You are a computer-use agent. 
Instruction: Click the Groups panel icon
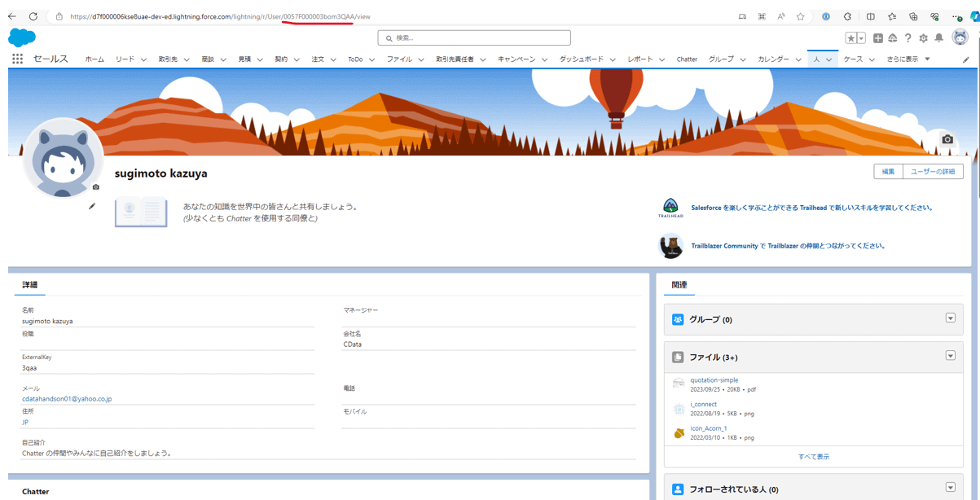[678, 319]
